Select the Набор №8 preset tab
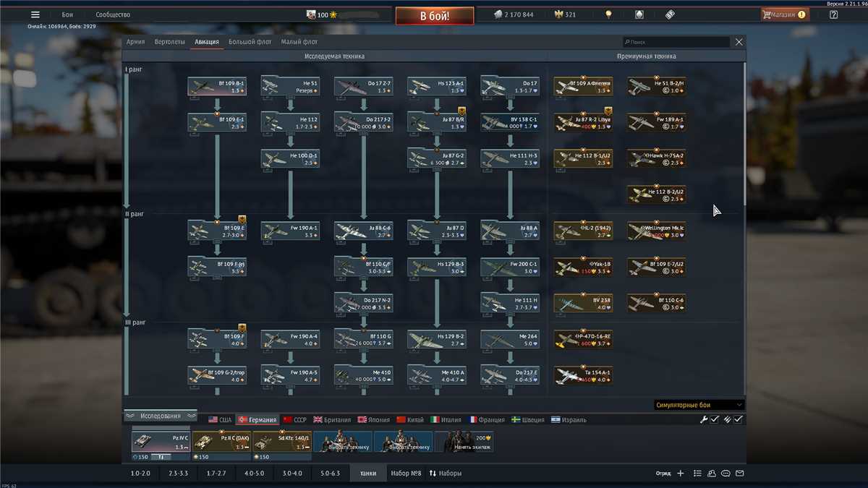The width and height of the screenshot is (868, 488). tap(406, 474)
